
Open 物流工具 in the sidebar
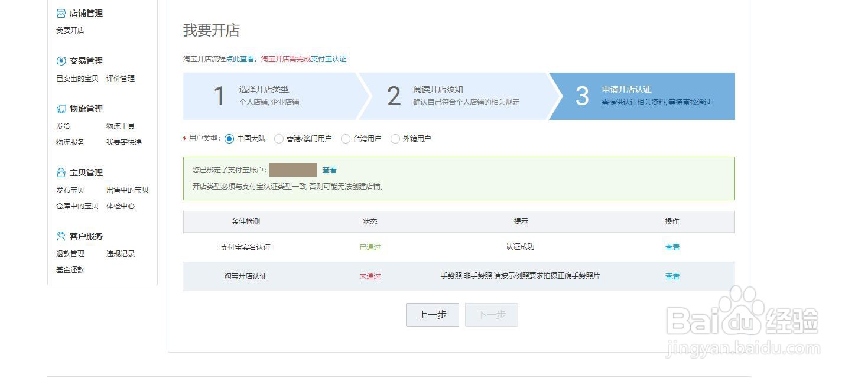point(121,126)
